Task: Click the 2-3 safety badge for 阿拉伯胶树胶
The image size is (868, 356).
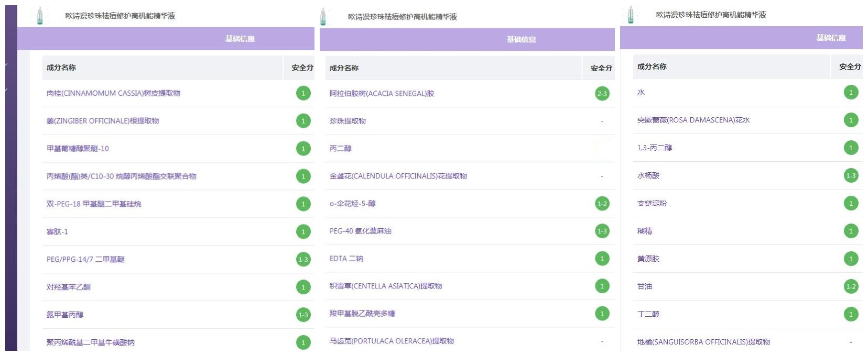Action: point(602,94)
